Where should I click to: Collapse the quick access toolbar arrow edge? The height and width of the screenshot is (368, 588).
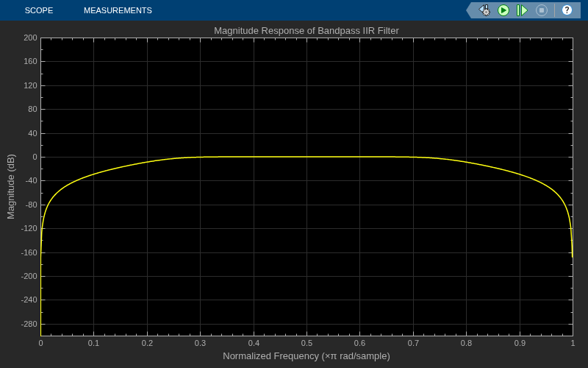click(x=470, y=10)
